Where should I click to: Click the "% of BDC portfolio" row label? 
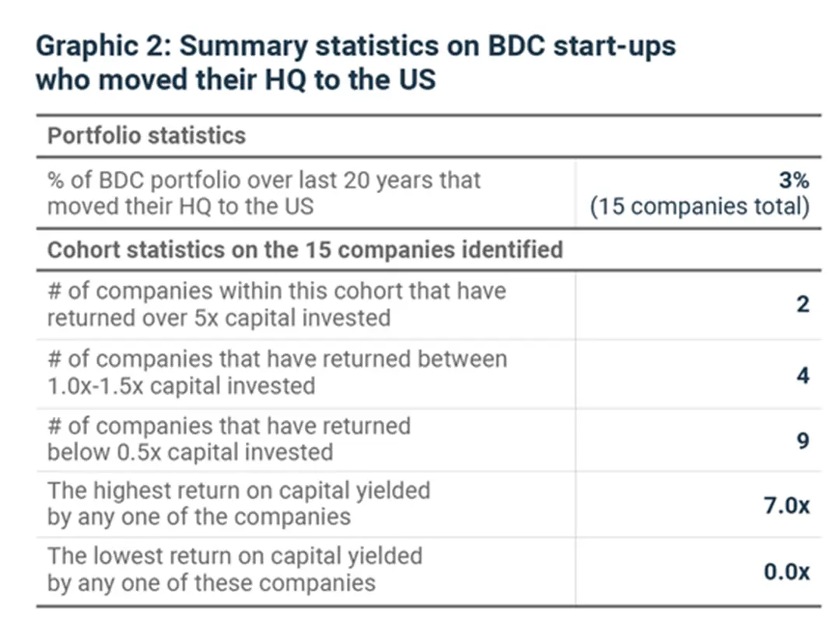[264, 180]
